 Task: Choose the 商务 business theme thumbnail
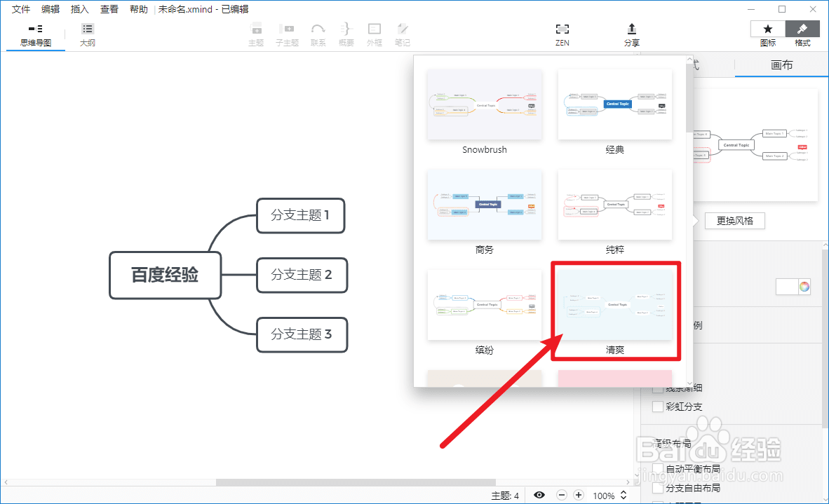click(485, 205)
